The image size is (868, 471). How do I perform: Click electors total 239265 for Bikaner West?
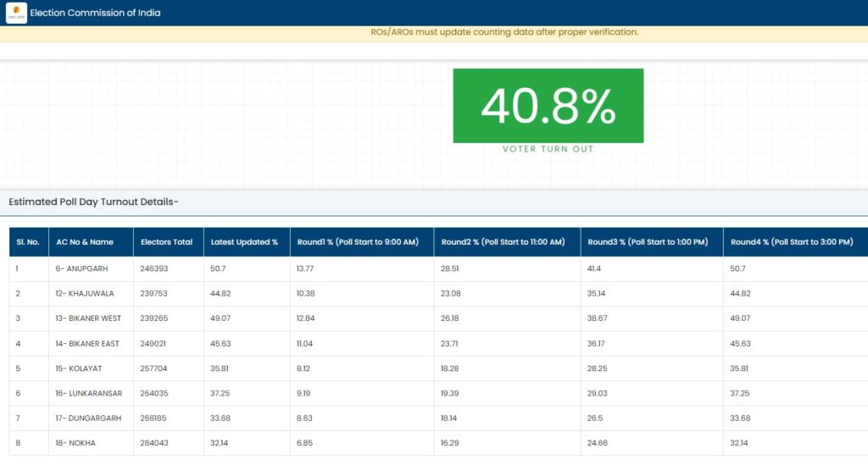pos(154,319)
